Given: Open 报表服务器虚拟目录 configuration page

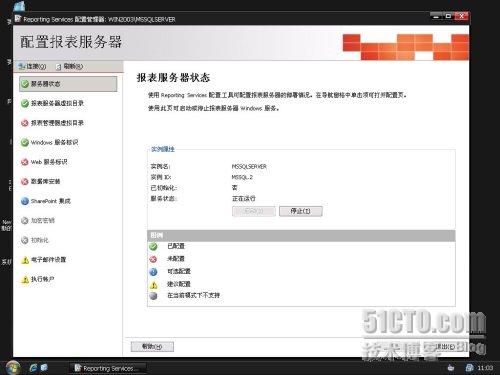Looking at the screenshot, I should tap(52, 103).
